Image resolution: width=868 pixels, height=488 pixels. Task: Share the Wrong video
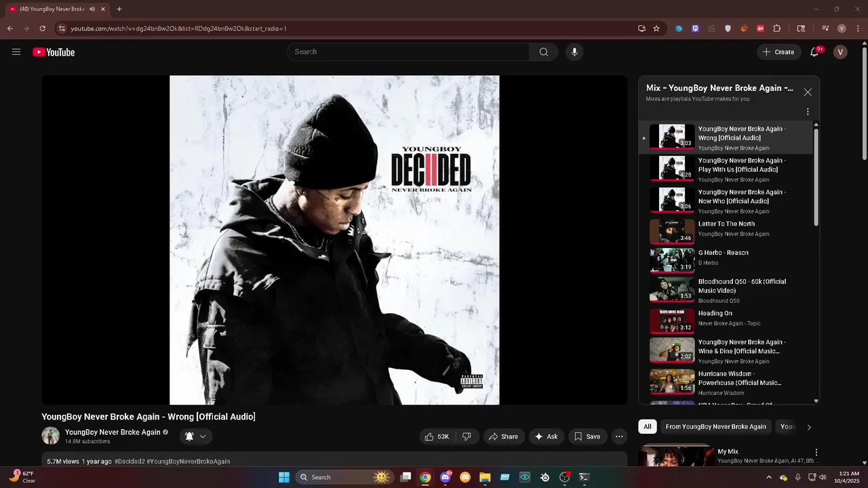[x=503, y=436]
